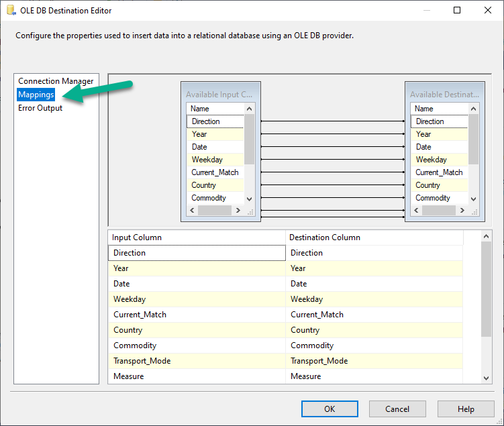Viewport: 504px width, 426px height.
Task: Click Current_Match cell under Destination Column
Action: pos(374,315)
